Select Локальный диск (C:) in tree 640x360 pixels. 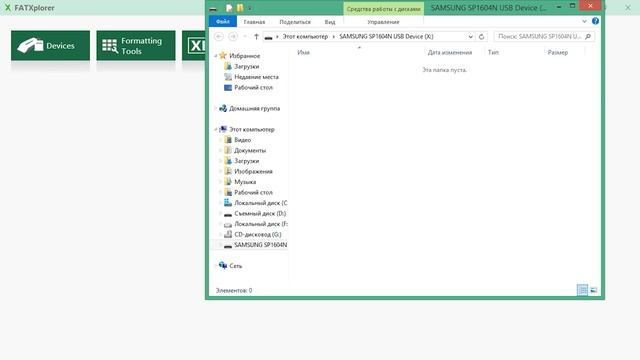point(260,203)
